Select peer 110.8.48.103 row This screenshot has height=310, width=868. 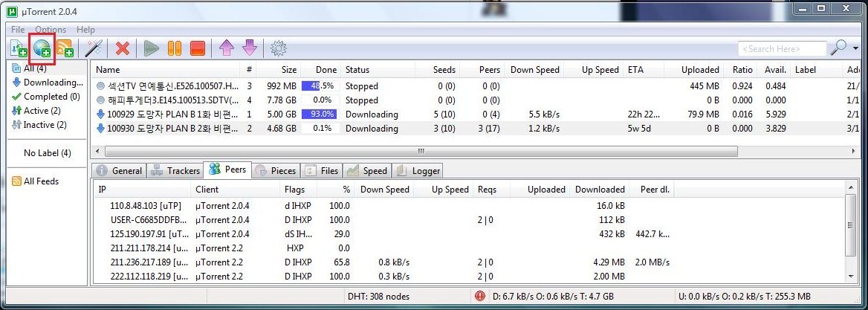pyautogui.click(x=470, y=206)
